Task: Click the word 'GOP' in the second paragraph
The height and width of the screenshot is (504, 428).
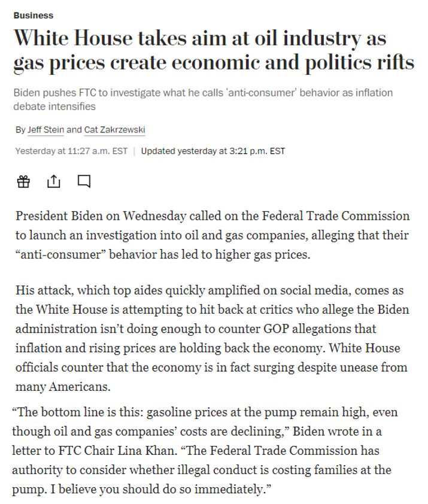Action: [276, 329]
